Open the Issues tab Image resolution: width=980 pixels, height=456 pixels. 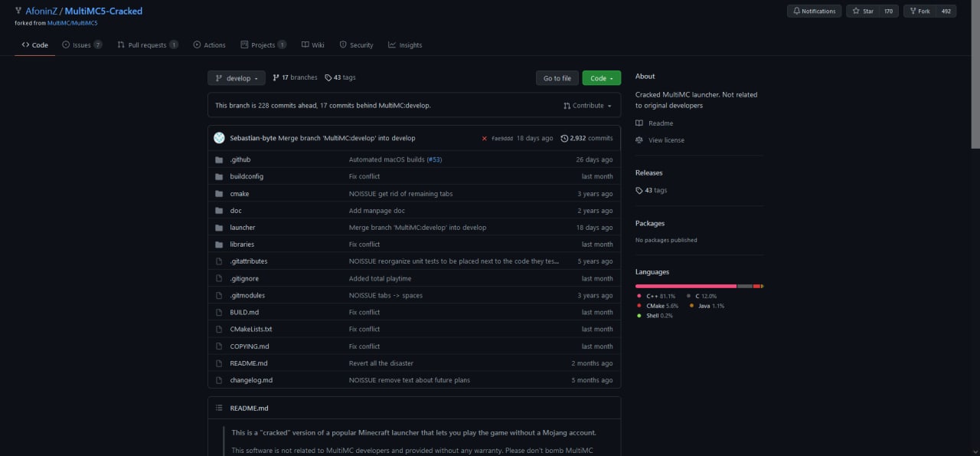(x=82, y=45)
